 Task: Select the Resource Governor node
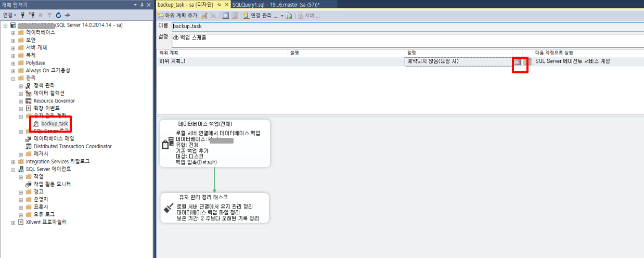[54, 101]
